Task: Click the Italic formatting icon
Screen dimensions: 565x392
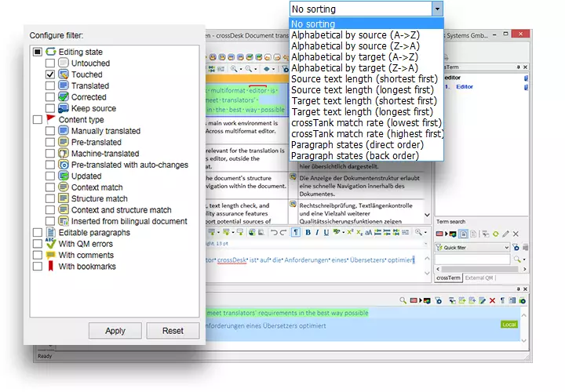Action: pos(316,232)
